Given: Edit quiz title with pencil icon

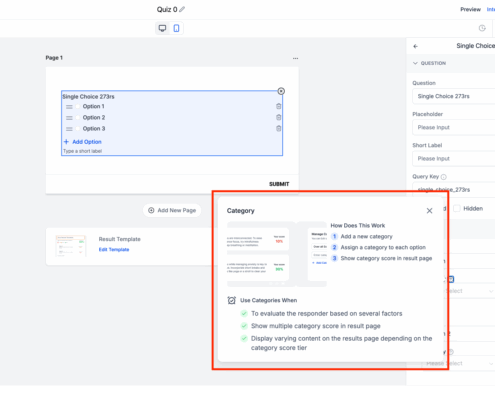Looking at the screenshot, I should pos(182,9).
